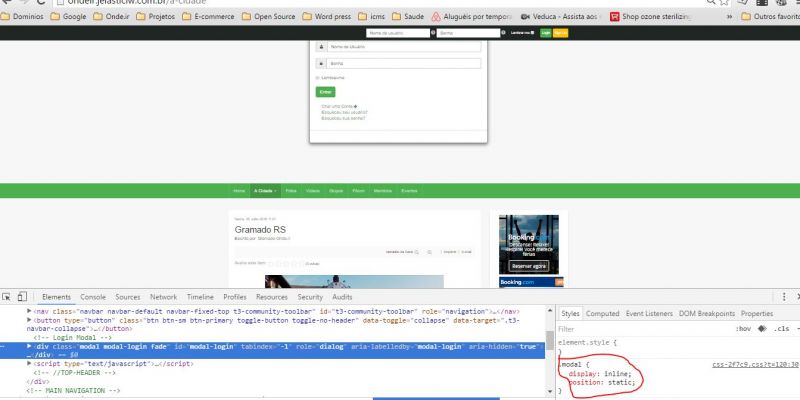This screenshot has width=800, height=400.
Task: Switch to the Audits tab
Action: click(x=342, y=297)
